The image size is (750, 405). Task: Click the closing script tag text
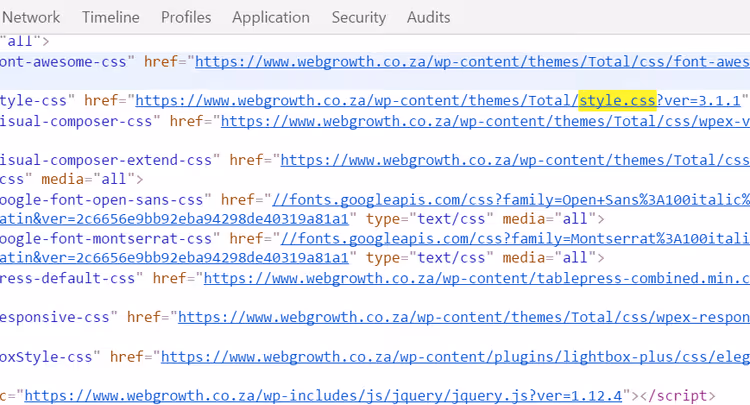coord(677,395)
